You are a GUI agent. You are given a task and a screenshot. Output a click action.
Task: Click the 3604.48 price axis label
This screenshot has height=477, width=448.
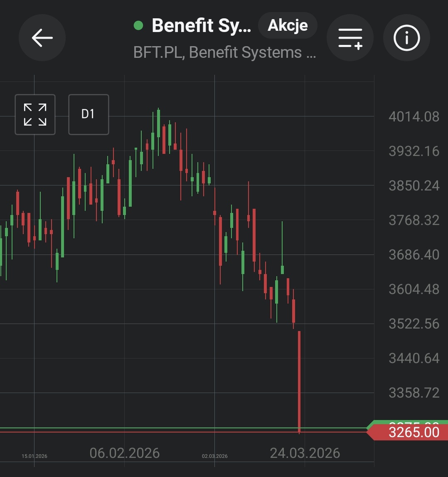(414, 289)
